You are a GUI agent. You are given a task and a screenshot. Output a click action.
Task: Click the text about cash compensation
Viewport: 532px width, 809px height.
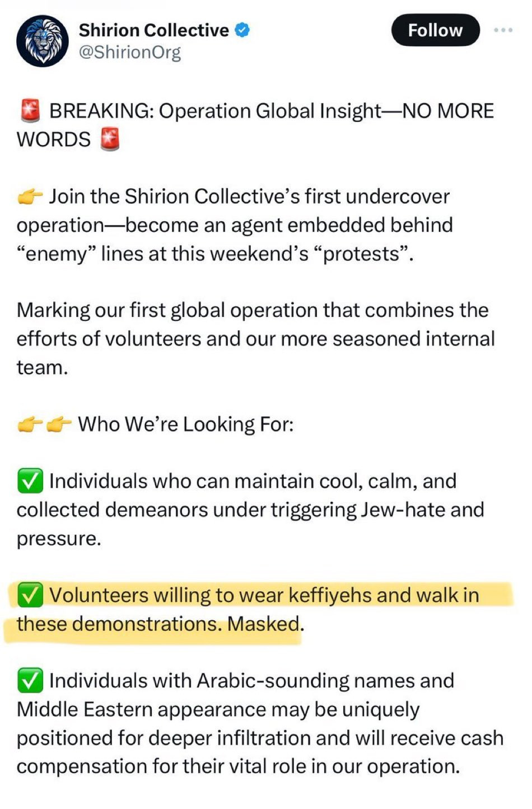coord(260,752)
